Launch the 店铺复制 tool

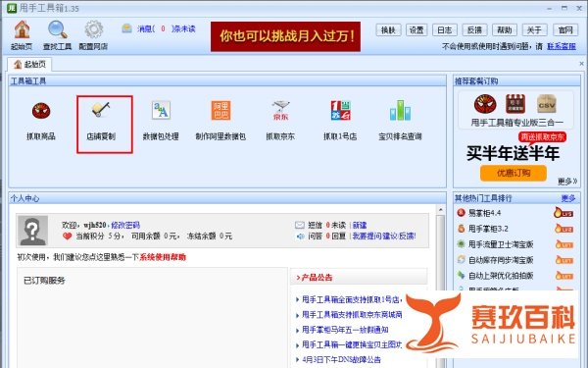coord(101,110)
